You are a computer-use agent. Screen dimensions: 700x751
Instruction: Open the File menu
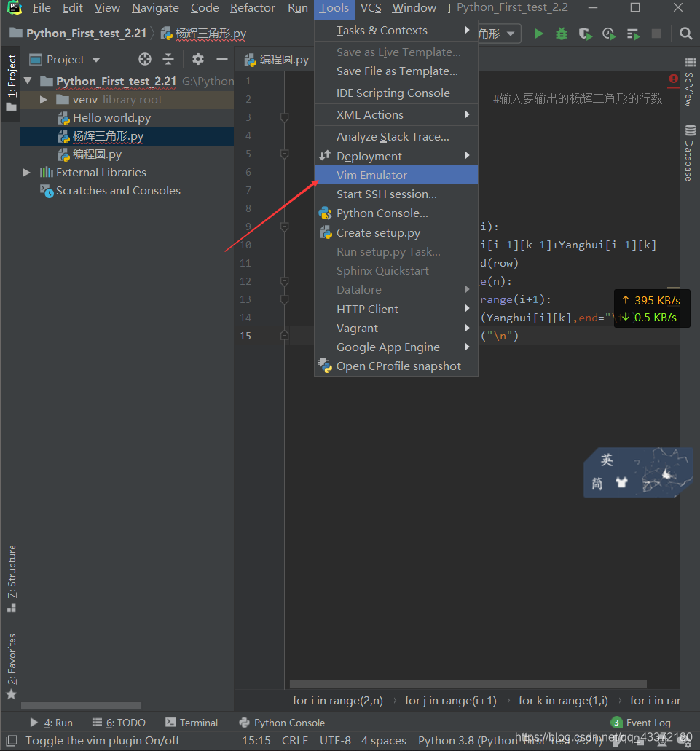pyautogui.click(x=42, y=8)
